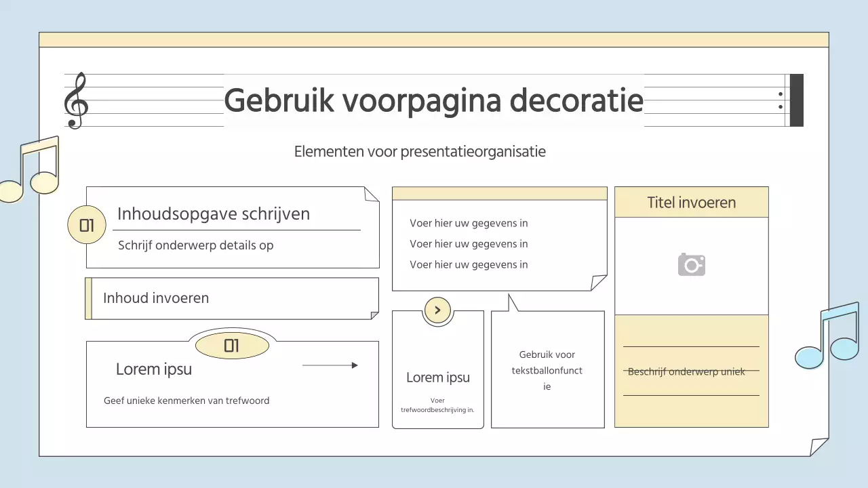Image resolution: width=868 pixels, height=488 pixels.
Task: Click the title Gebruik voorpagina decoratie
Action: coord(433,100)
